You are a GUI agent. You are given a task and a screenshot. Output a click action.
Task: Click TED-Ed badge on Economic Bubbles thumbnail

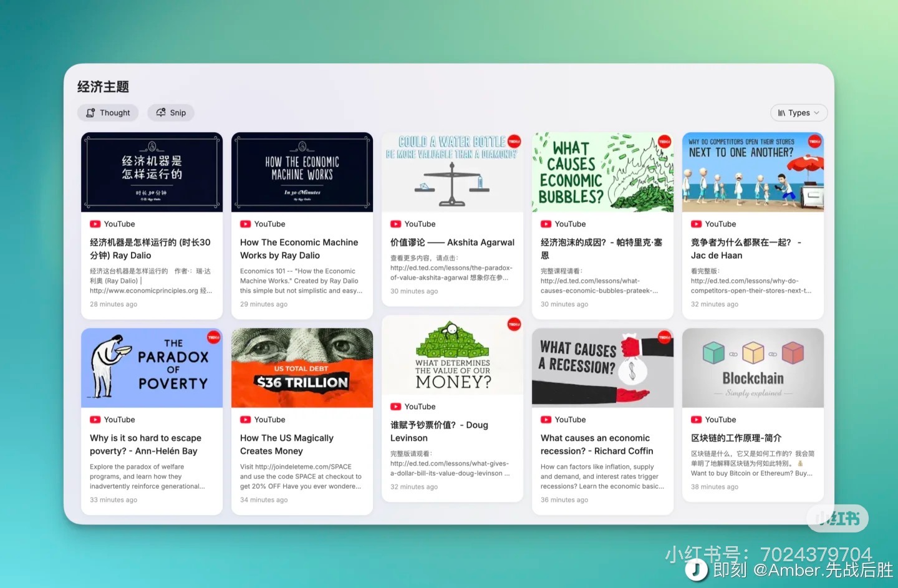pyautogui.click(x=664, y=142)
